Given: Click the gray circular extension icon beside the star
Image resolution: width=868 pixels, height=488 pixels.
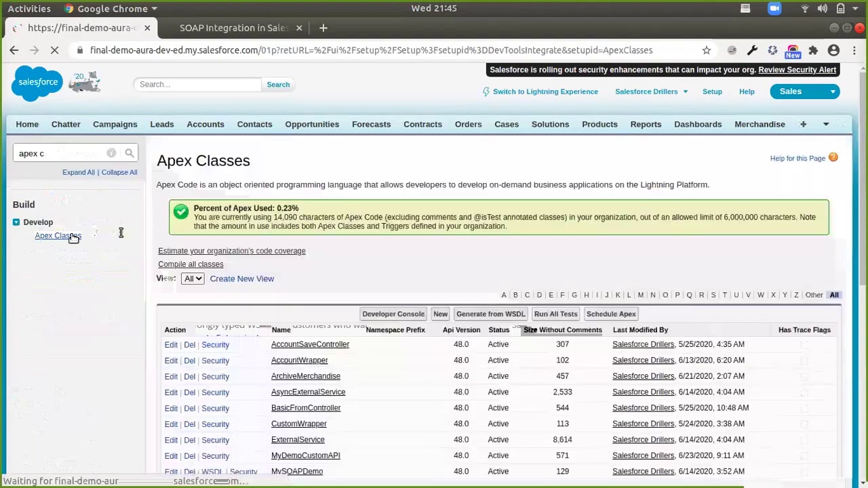Looking at the screenshot, I should pyautogui.click(x=732, y=50).
